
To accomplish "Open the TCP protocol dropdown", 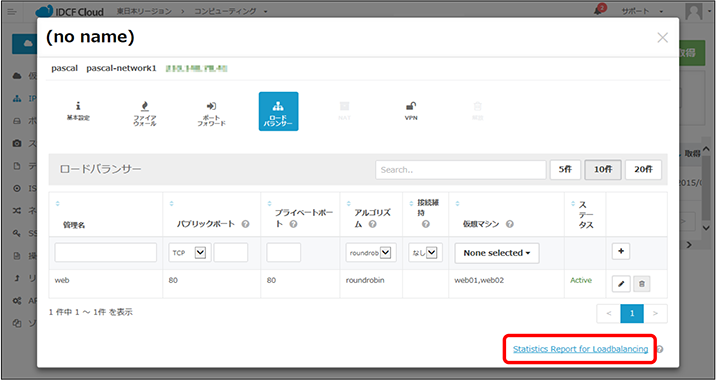I will click(190, 253).
